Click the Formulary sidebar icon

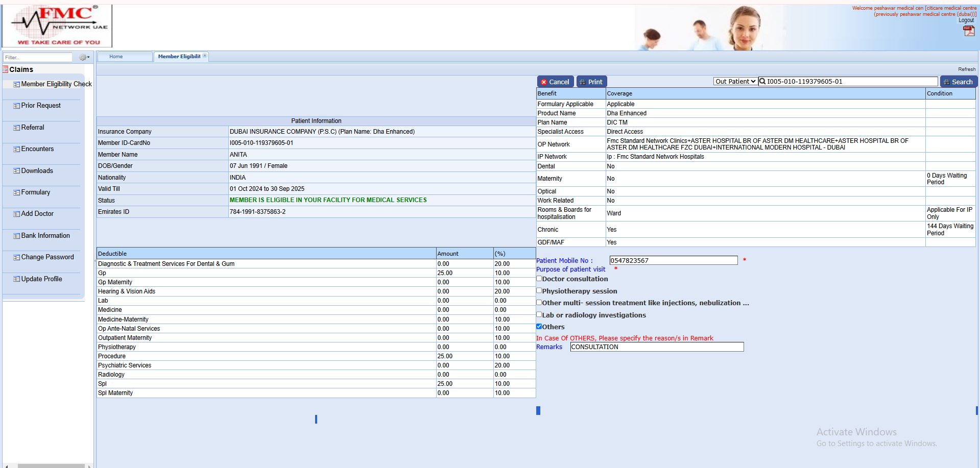tap(17, 193)
